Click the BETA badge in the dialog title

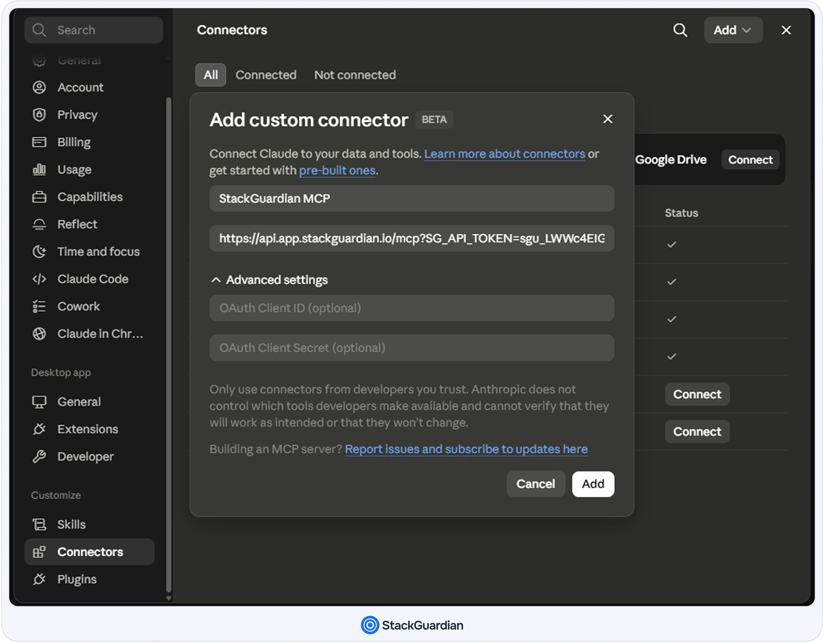click(434, 119)
